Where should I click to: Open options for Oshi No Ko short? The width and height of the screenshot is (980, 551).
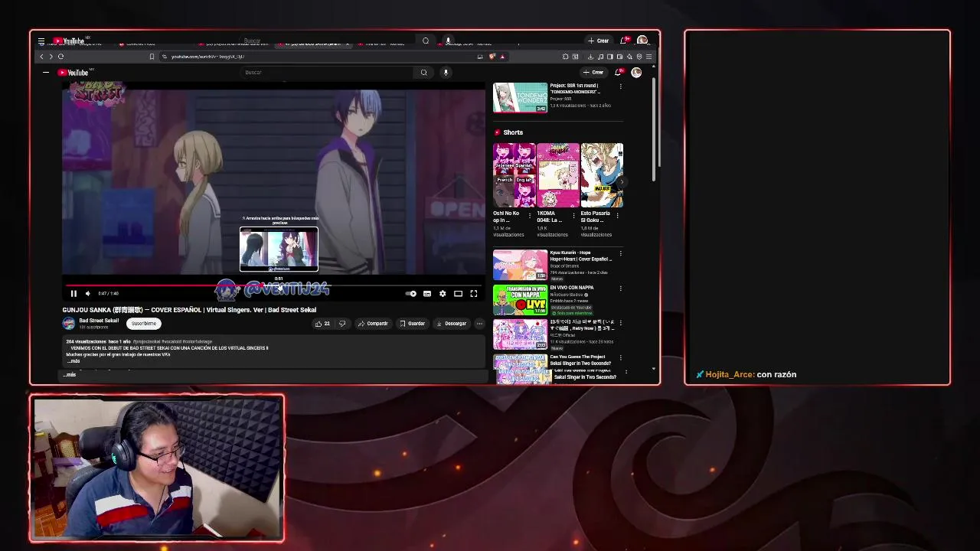tap(529, 216)
